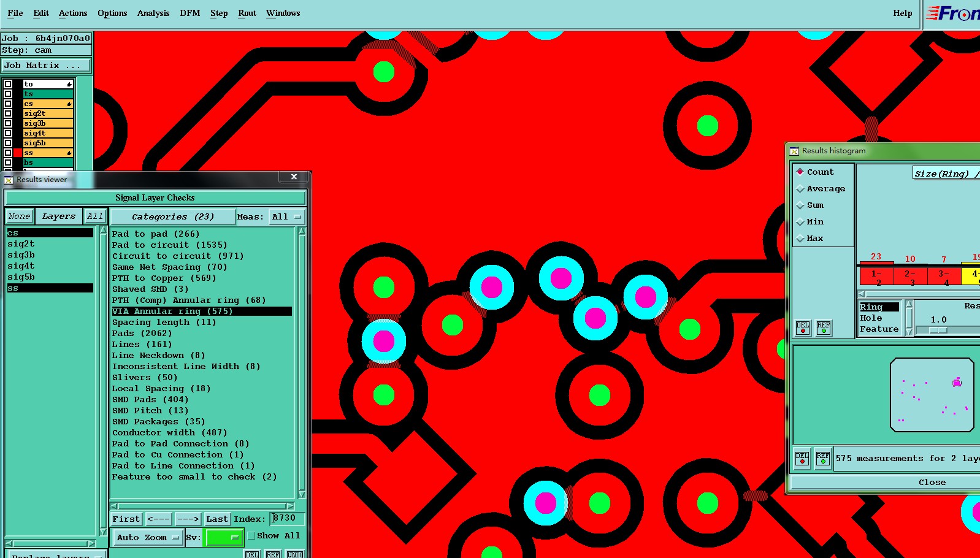Click UNDO icon at Results viewer bottom
Viewport: 980px width, 558px height.
tap(295, 554)
